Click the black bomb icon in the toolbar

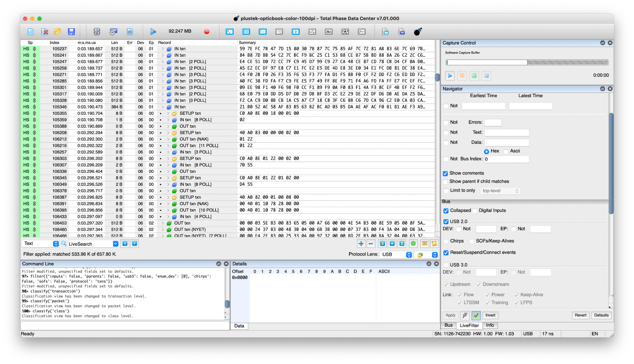418,32
